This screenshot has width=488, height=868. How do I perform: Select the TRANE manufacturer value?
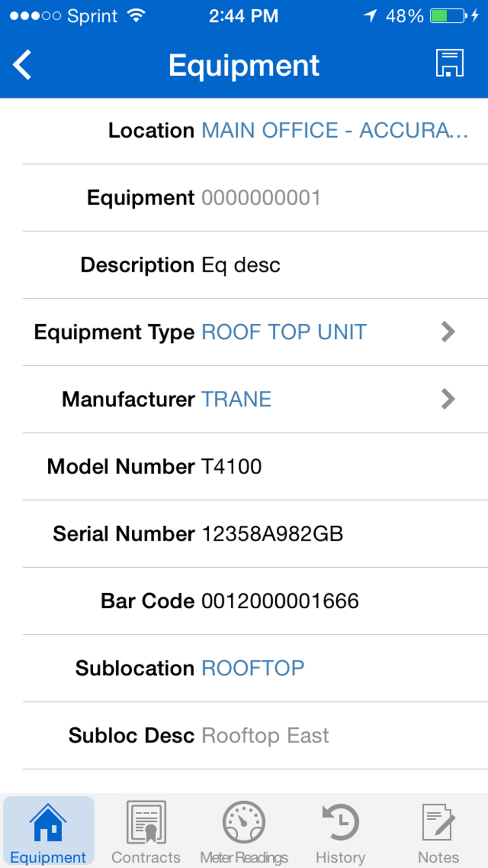[x=236, y=399]
